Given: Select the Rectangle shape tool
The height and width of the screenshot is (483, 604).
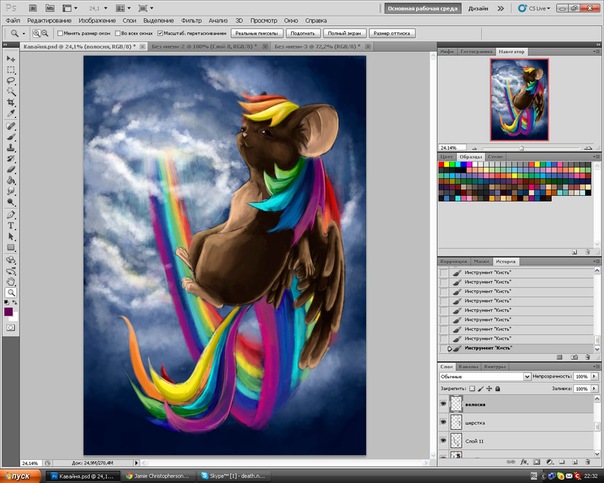Looking at the screenshot, I should click(11, 247).
